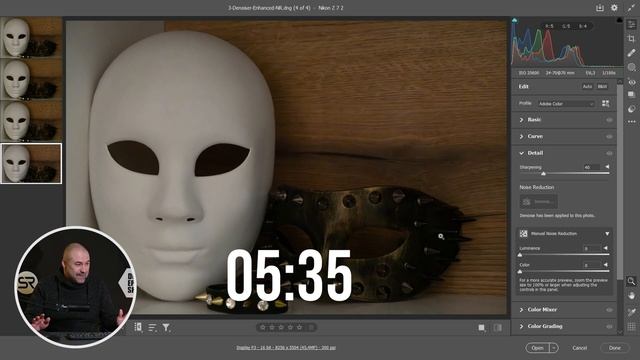Expand Luminance extra options triangle
The image size is (640, 360).
606,248
